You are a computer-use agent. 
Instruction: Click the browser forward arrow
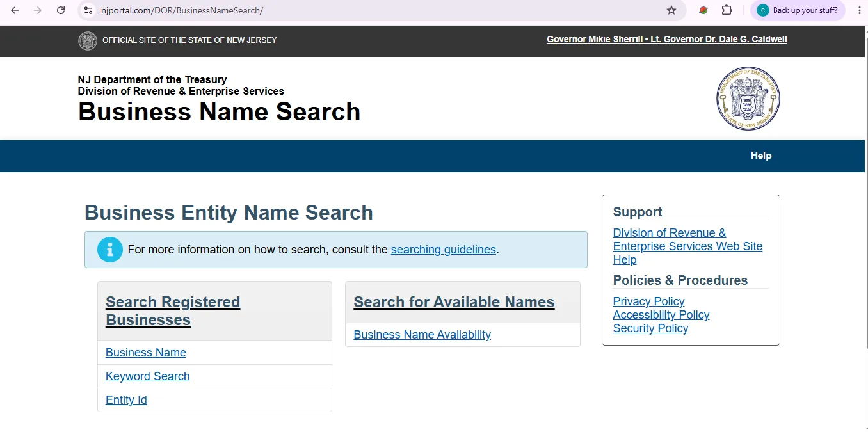[x=38, y=10]
